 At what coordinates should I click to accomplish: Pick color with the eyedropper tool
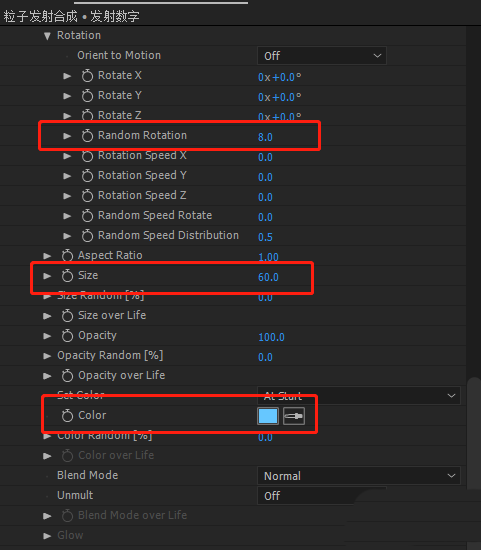tap(294, 416)
